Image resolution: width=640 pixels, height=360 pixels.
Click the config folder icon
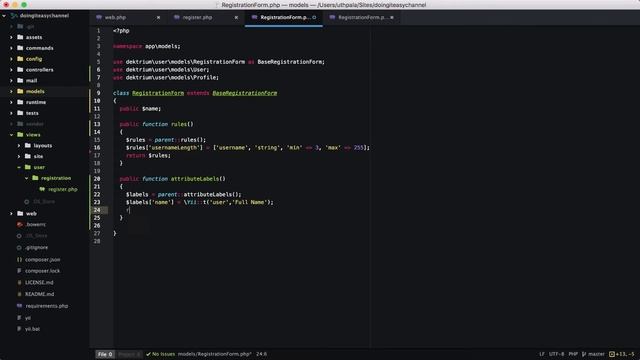point(20,58)
